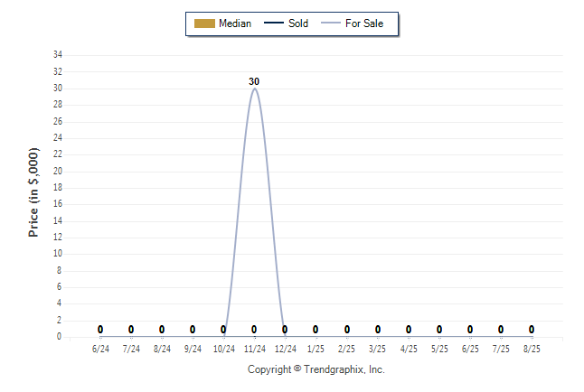Image resolution: width=584 pixels, height=392 pixels.
Task: Click the 0 data label above 8/25
Action: click(x=532, y=330)
